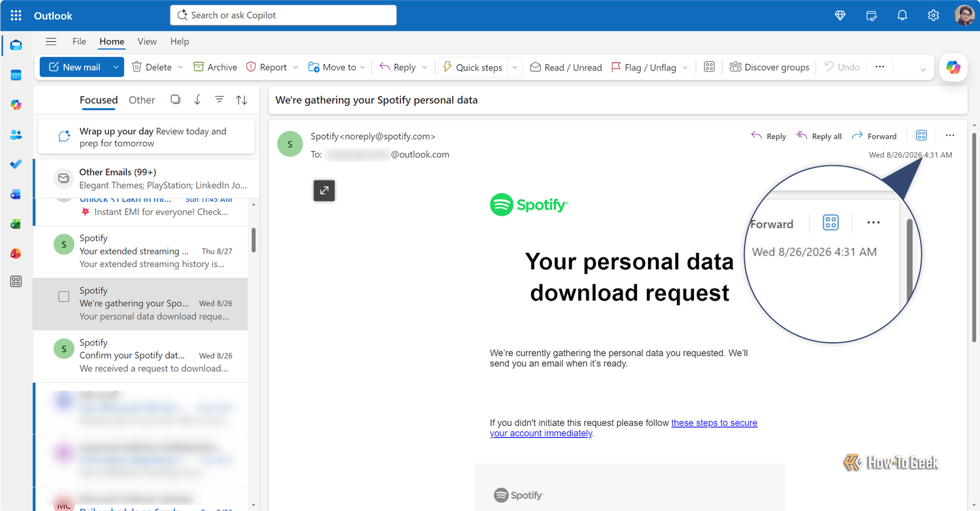Open the Help ribbon tab

(180, 41)
